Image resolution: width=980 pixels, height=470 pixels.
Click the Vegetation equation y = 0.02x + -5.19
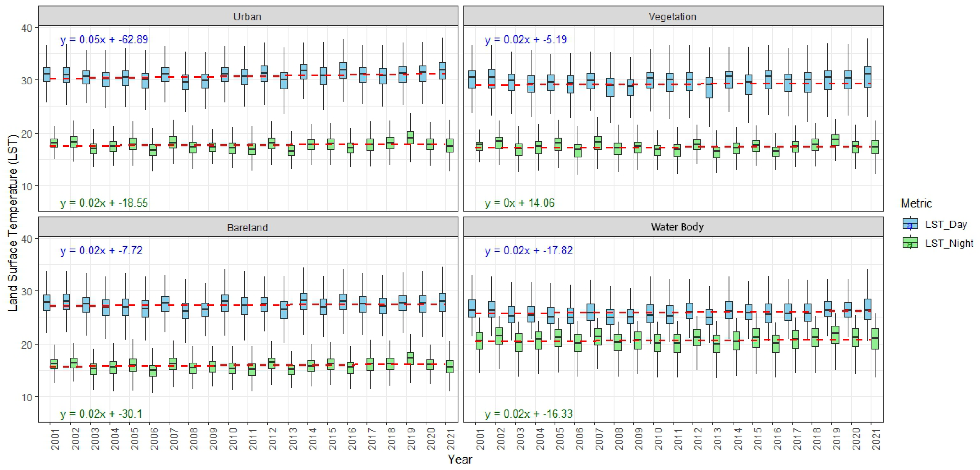tap(525, 40)
